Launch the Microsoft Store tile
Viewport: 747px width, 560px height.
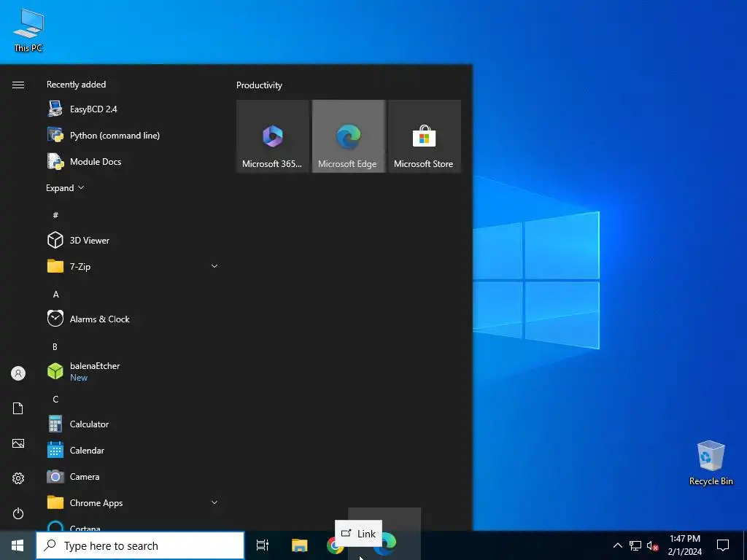425,136
